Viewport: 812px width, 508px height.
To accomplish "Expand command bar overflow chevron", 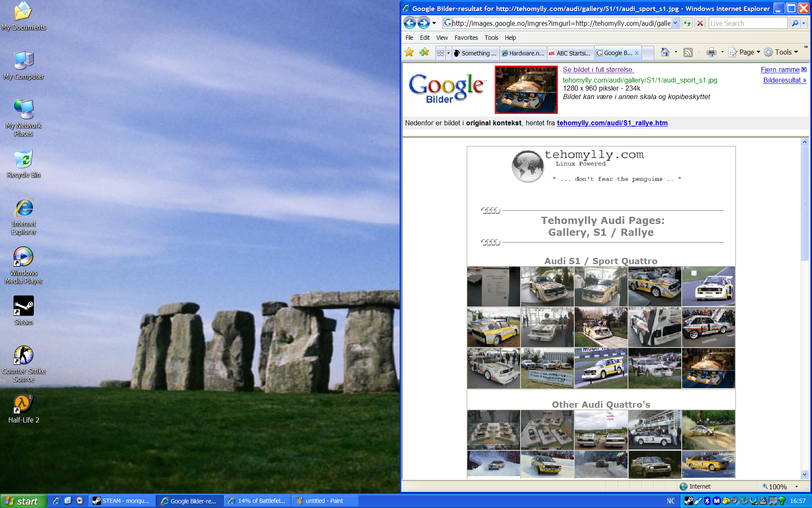I will point(806,47).
